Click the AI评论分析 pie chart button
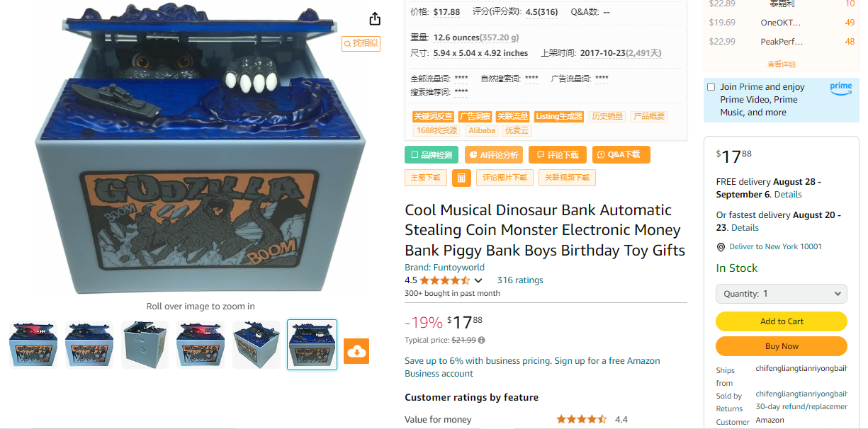This screenshot has width=868, height=429. pos(494,154)
